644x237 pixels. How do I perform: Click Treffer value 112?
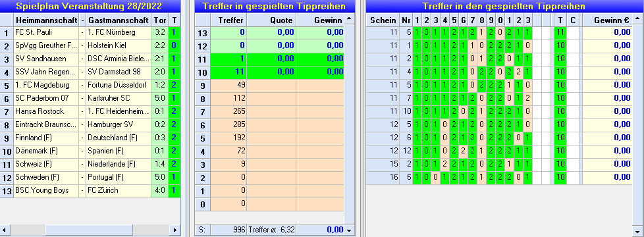228,98
